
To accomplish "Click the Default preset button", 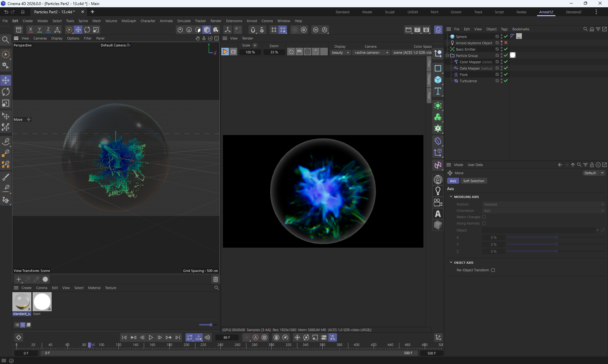I will point(590,173).
